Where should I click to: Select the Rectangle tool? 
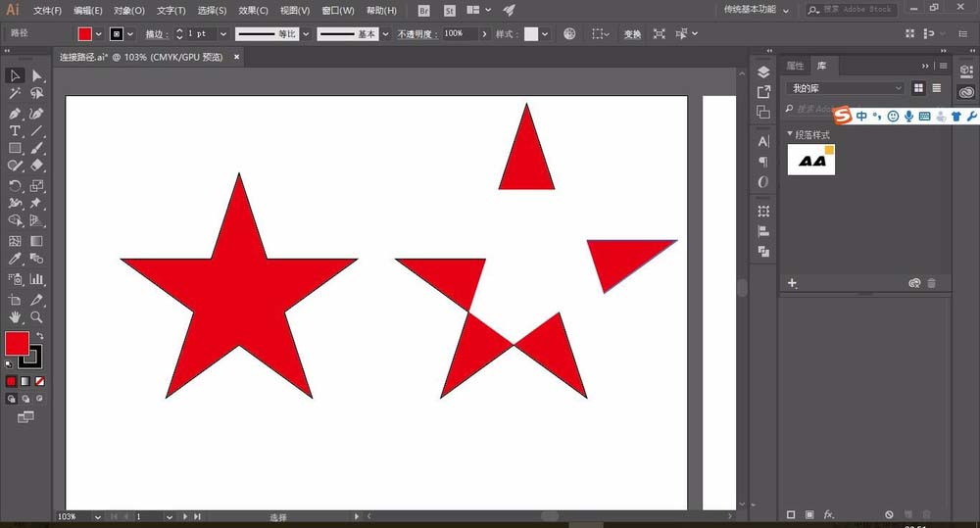click(x=15, y=149)
